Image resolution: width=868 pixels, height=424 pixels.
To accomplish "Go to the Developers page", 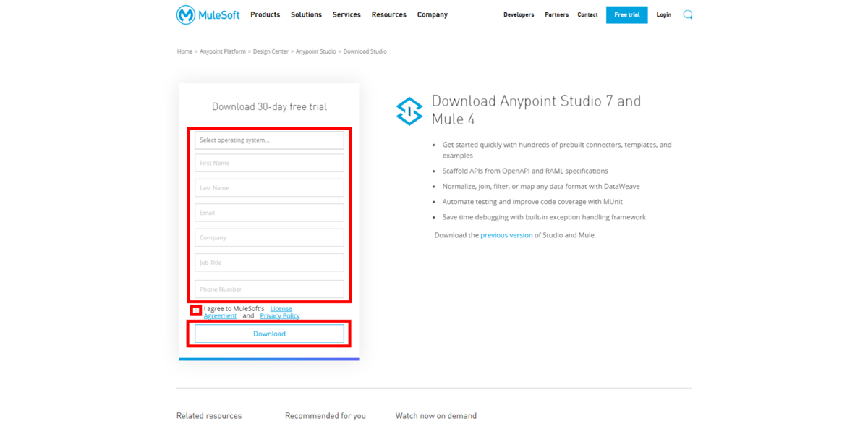I will pyautogui.click(x=519, y=14).
